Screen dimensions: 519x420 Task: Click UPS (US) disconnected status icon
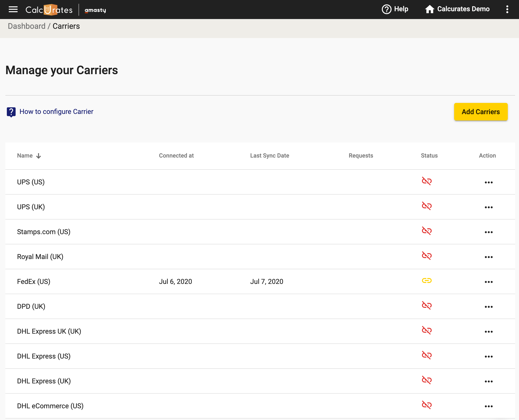pyautogui.click(x=427, y=181)
